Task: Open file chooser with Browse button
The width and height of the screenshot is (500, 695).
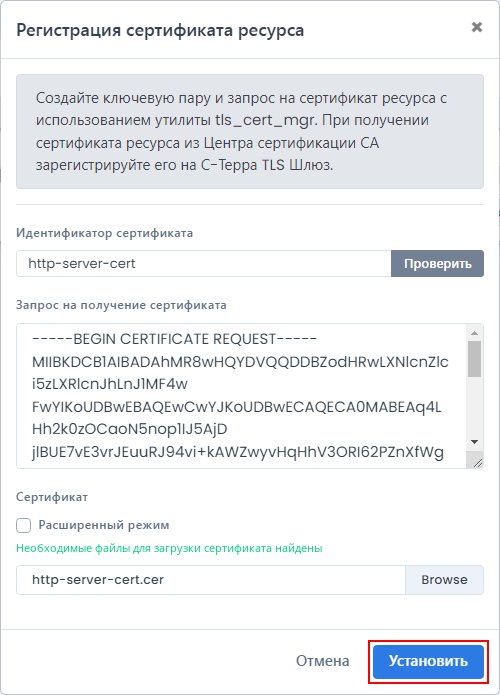Action: coord(444,580)
